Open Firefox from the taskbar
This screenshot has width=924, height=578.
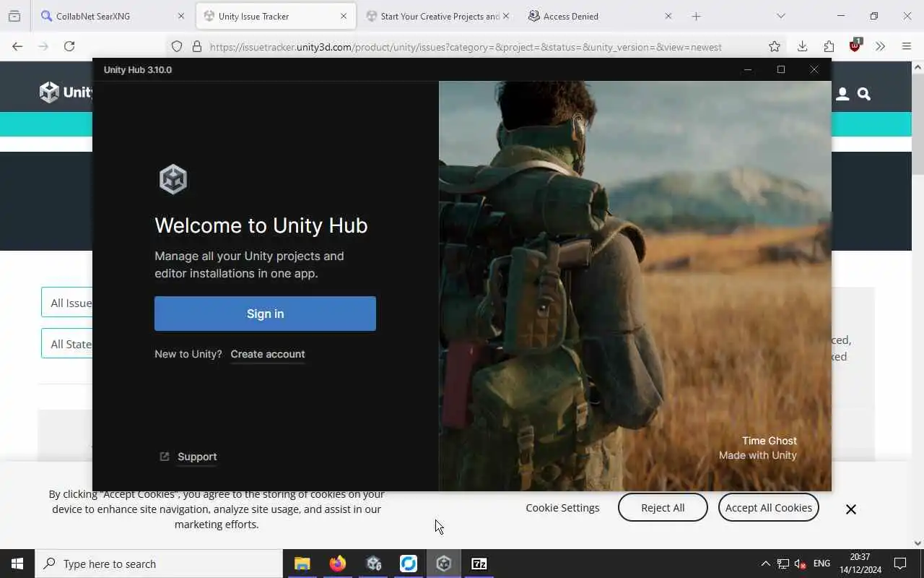(337, 564)
